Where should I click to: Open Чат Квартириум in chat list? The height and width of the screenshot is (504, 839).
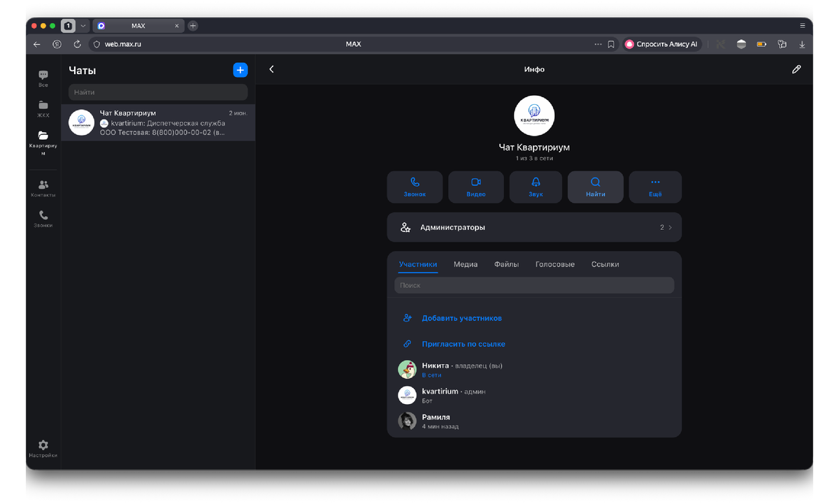[x=158, y=122]
